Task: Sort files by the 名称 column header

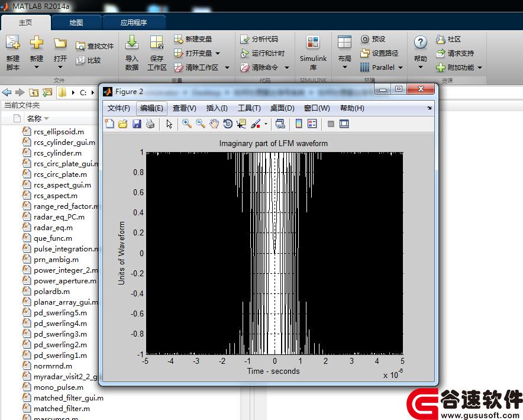Action: tap(34, 118)
